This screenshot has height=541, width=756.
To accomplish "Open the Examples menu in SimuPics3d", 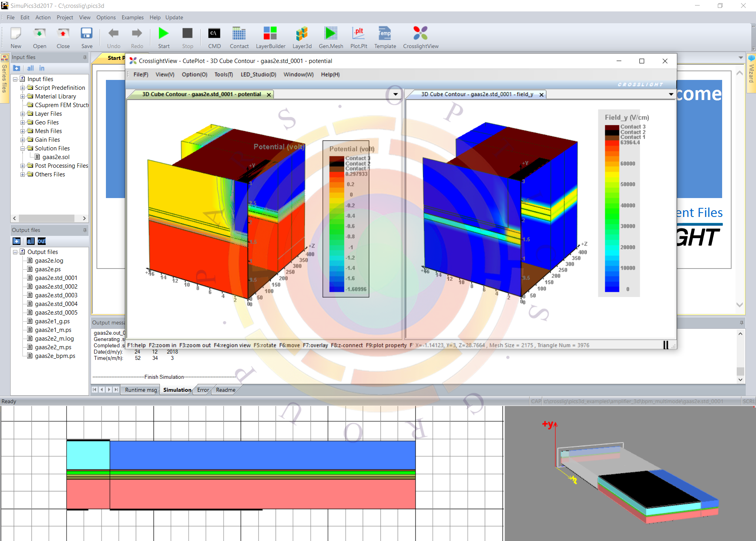I will (x=132, y=17).
